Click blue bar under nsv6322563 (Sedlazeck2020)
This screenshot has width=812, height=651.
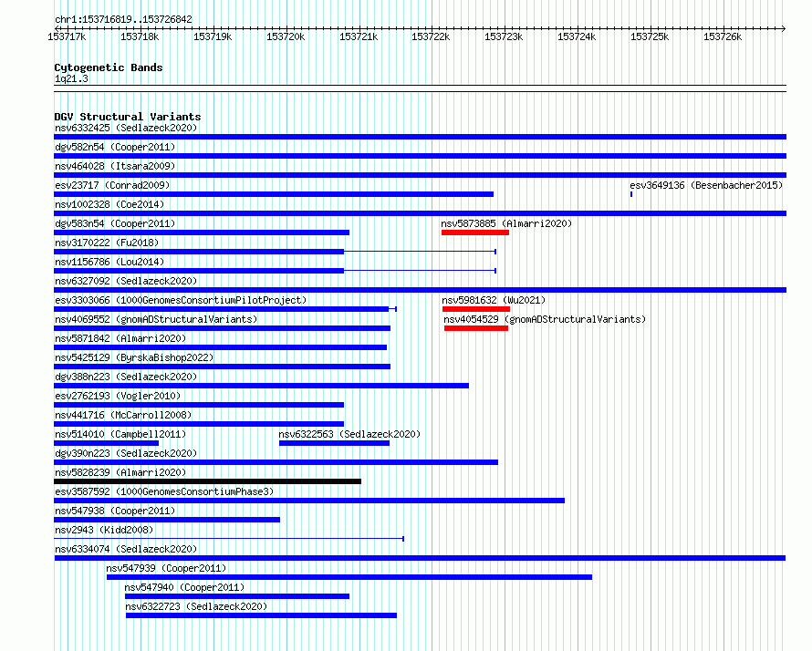334,443
